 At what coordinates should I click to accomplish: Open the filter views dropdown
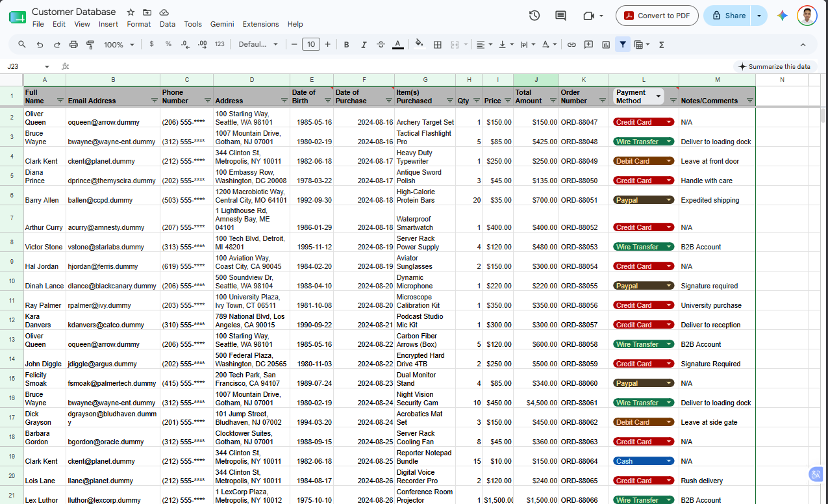641,44
